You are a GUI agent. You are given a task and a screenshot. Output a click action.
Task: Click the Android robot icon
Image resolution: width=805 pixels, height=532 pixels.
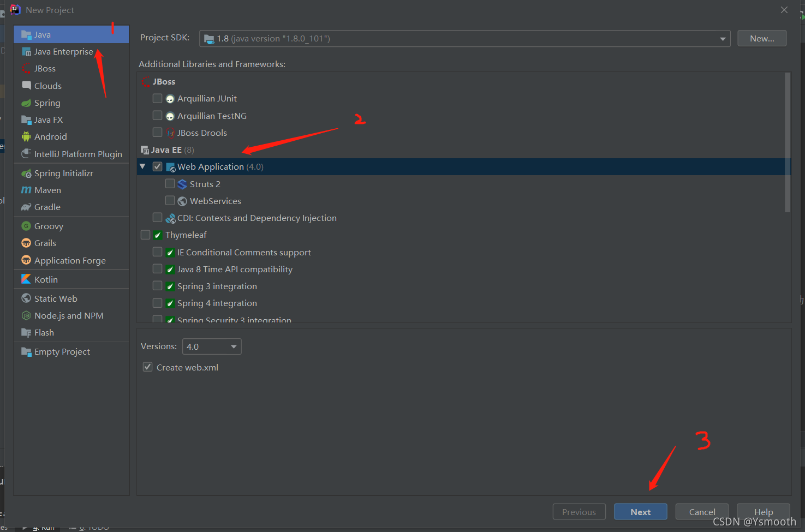(x=26, y=137)
